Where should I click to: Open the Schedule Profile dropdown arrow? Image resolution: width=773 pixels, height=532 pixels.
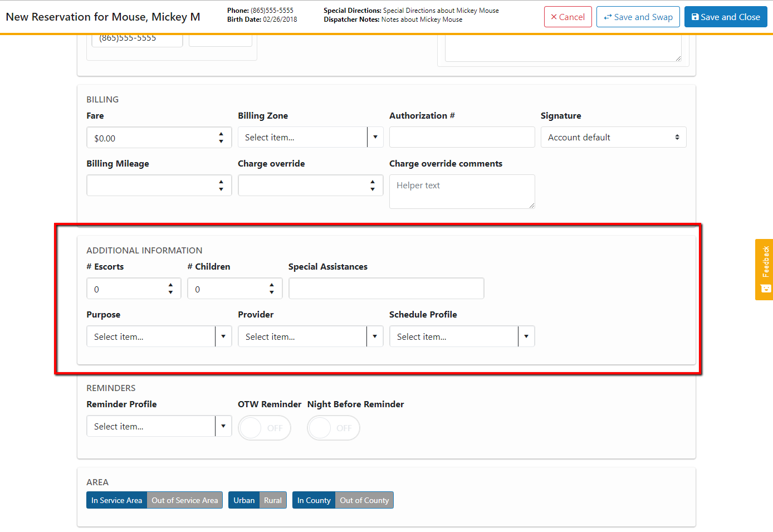(x=526, y=336)
